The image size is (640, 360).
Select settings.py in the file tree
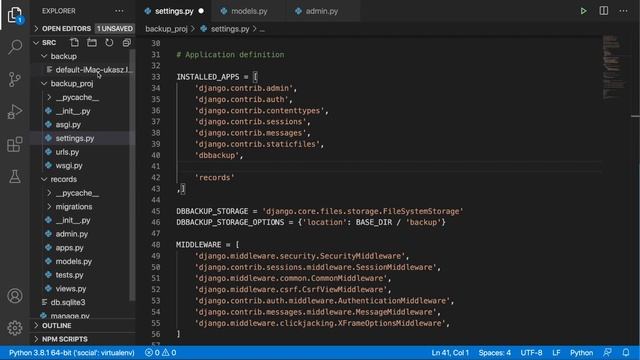75,138
